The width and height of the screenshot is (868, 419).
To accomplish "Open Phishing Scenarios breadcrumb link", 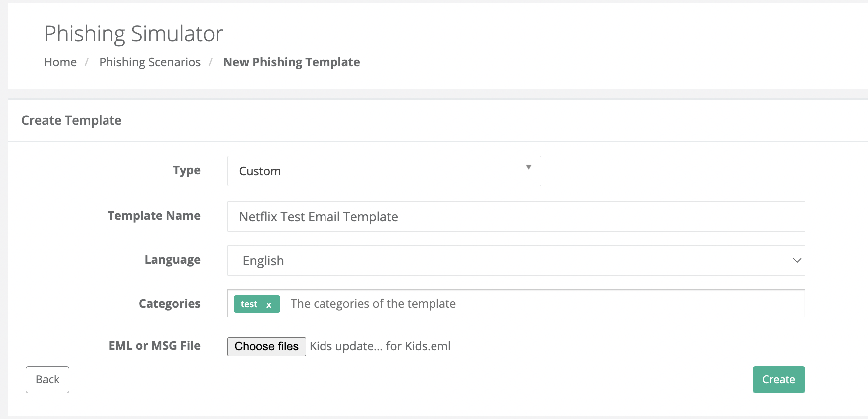I will (x=150, y=62).
